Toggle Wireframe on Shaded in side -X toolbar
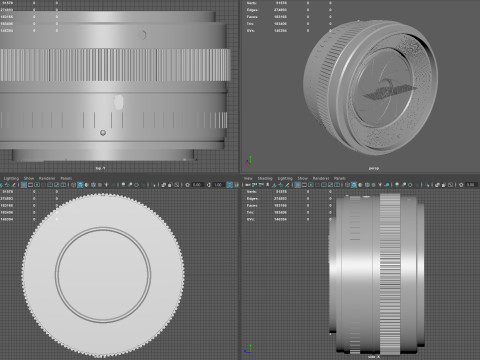Viewport: 480px width, 360px height. 367,184
